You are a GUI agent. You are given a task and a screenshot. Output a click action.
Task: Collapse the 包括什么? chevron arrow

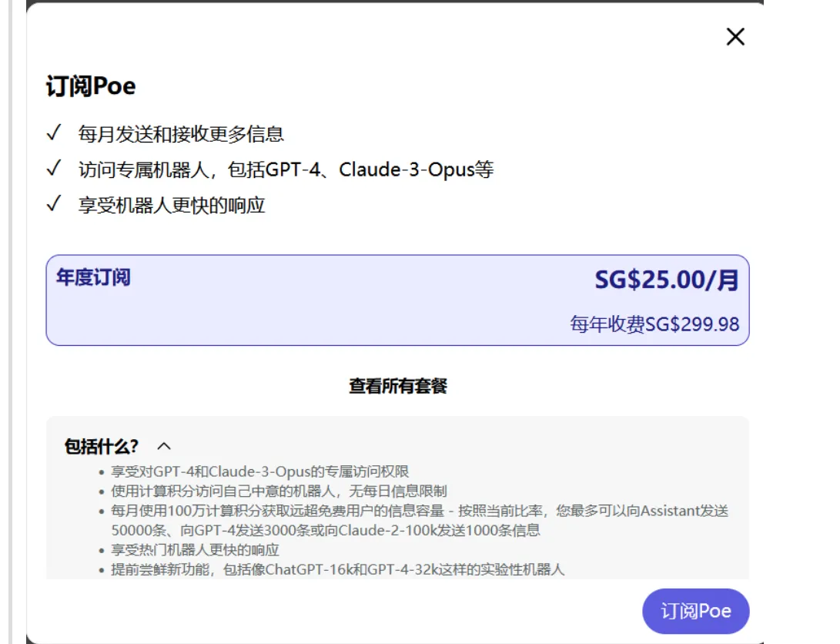(164, 446)
